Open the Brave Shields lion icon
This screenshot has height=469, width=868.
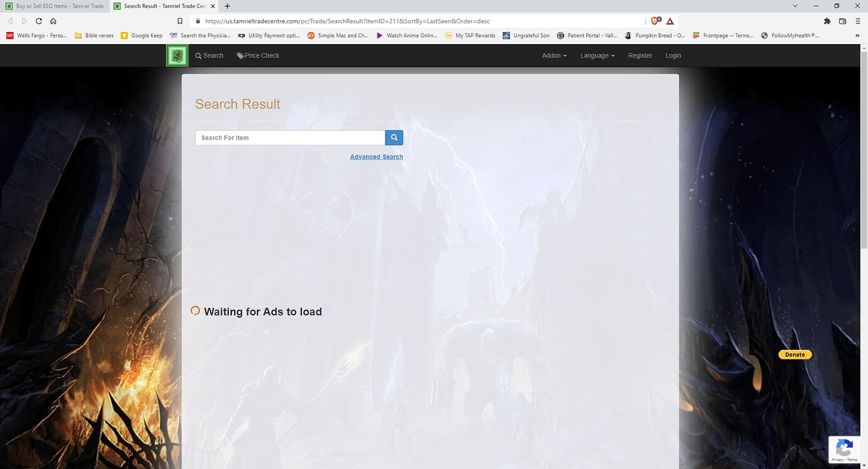tap(656, 21)
